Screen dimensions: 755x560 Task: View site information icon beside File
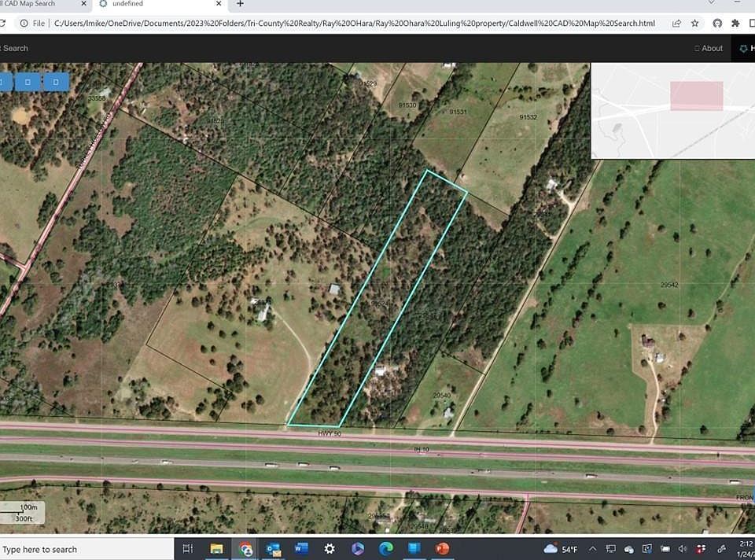(24, 23)
